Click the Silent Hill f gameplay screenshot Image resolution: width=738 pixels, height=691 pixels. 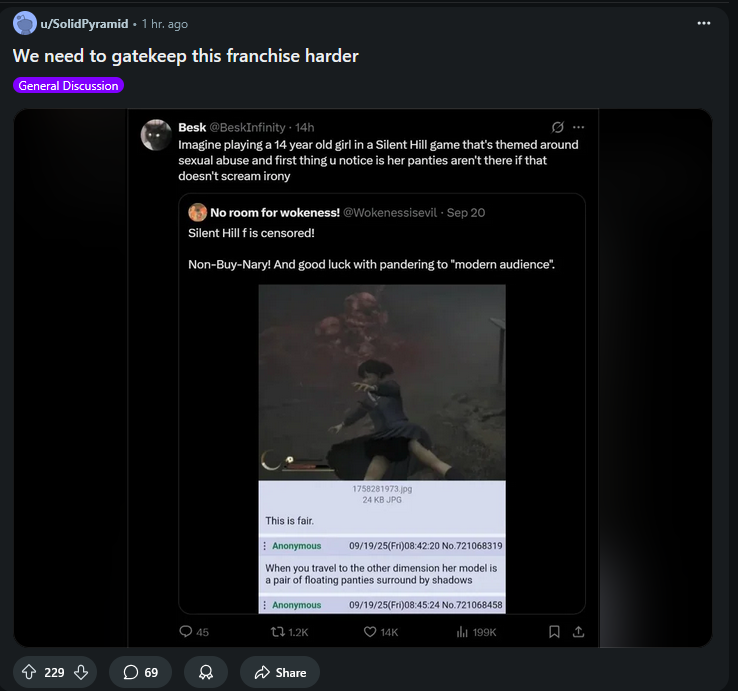pos(382,382)
